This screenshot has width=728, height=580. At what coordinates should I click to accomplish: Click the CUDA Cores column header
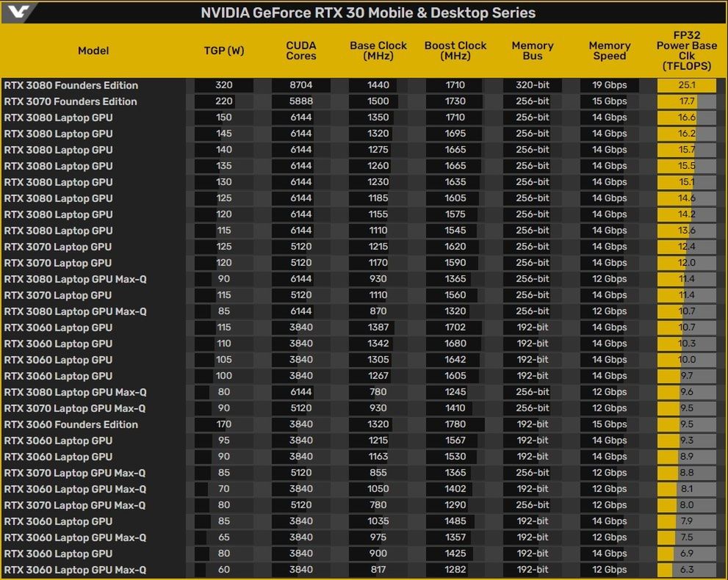pos(301,51)
